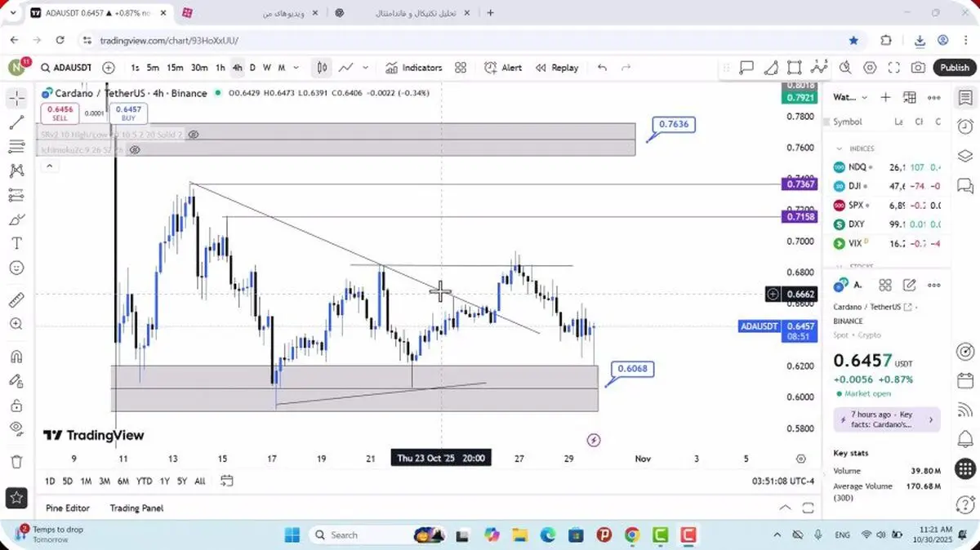Take a chart snapshot with camera icon
Screen dimensions: 980x550
(919, 69)
